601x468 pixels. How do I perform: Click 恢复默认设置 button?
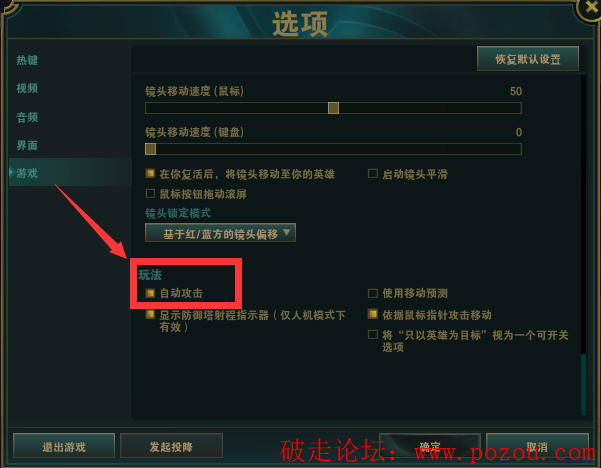tap(528, 59)
